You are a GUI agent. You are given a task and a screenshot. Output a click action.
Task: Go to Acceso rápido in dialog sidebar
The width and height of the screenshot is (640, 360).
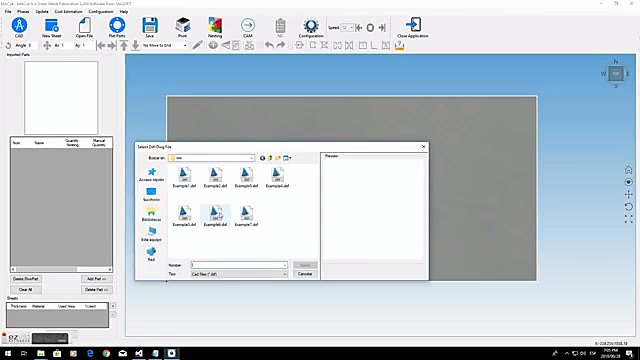[x=151, y=174]
